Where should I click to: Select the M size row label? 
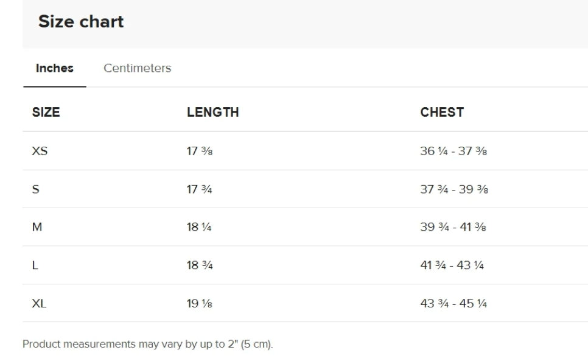click(x=37, y=227)
